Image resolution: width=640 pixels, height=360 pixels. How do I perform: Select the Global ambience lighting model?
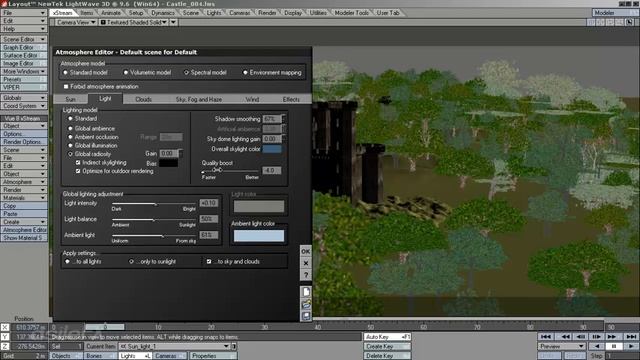[70, 129]
